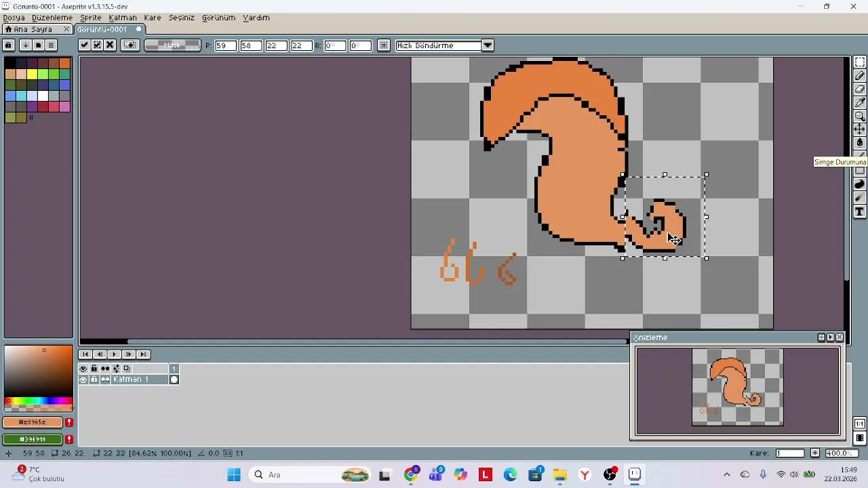Toggle visibility of all layers in timeline header
This screenshot has width=868, height=488.
[83, 369]
